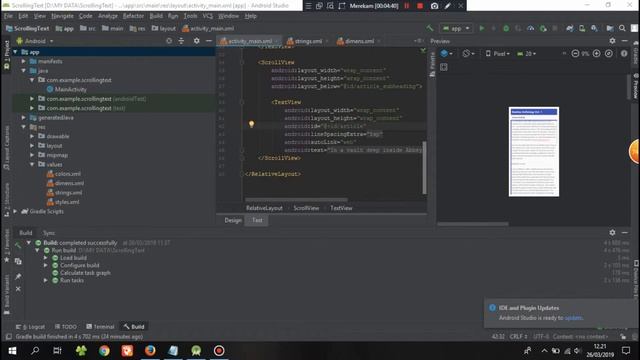
Task: Open the Tools menu
Action: (190, 16)
